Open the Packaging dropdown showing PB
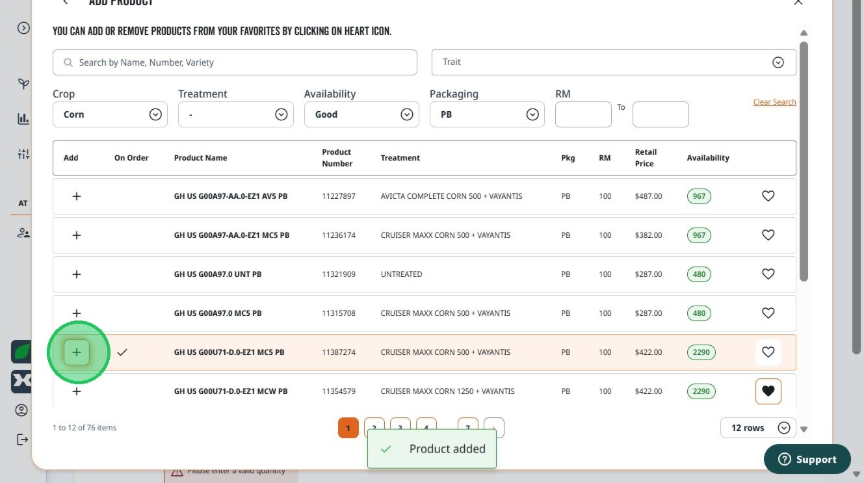The width and height of the screenshot is (864, 483). click(487, 115)
